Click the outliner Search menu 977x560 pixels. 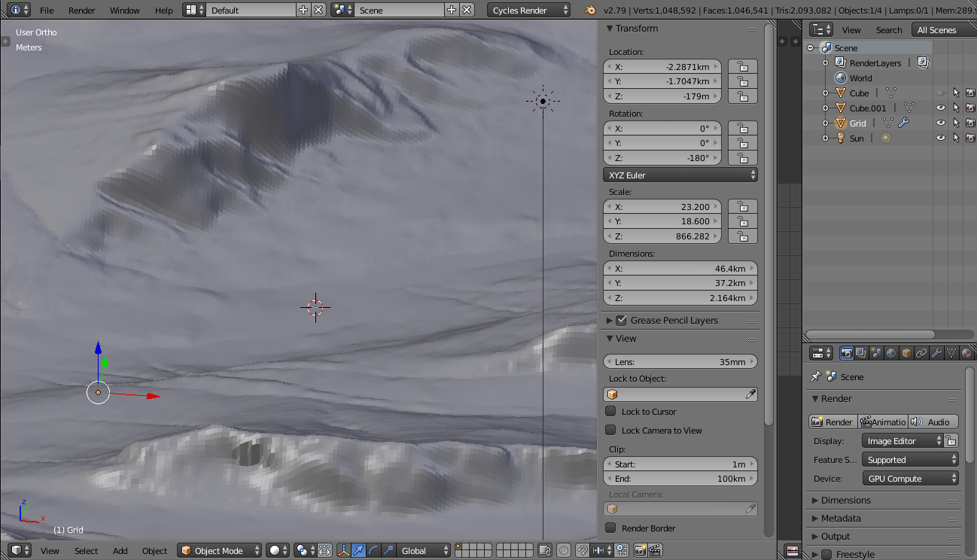click(x=889, y=29)
